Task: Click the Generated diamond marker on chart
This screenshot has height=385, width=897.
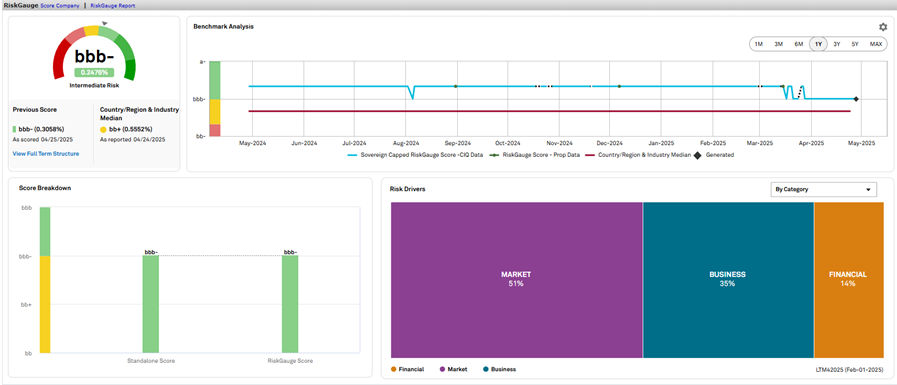Action: click(856, 99)
